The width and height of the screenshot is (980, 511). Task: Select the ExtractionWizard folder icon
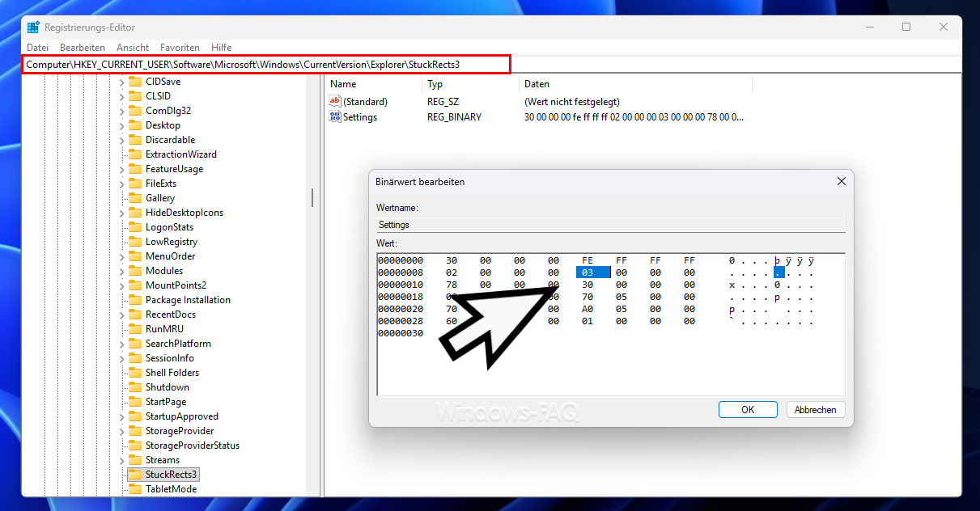[x=135, y=154]
